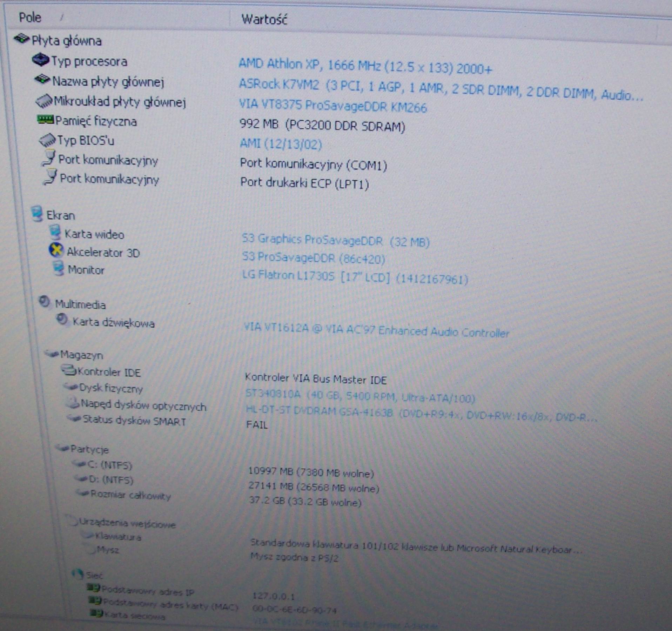This screenshot has width=672, height=631.
Task: Select the Port komunikacyjny (COM1) value
Action: [x=314, y=164]
